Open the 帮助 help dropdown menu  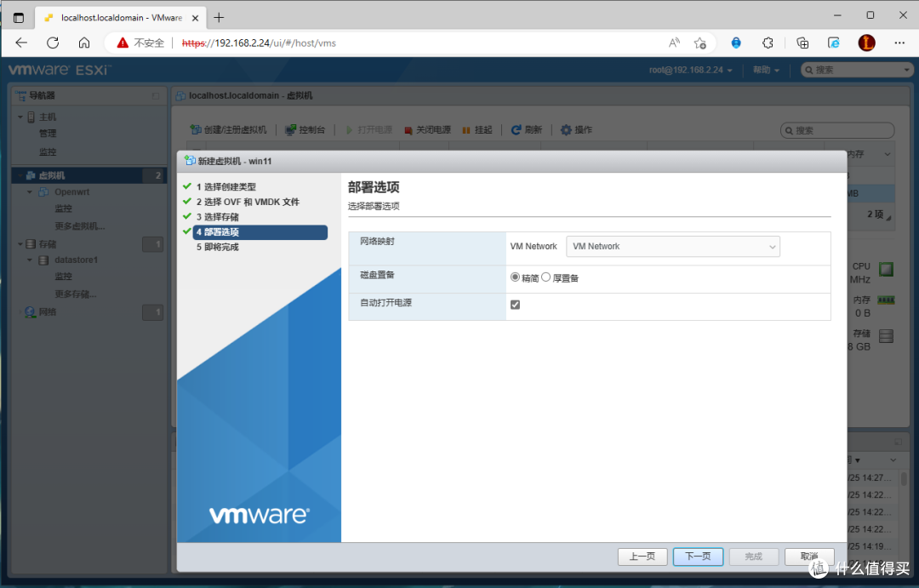[766, 70]
